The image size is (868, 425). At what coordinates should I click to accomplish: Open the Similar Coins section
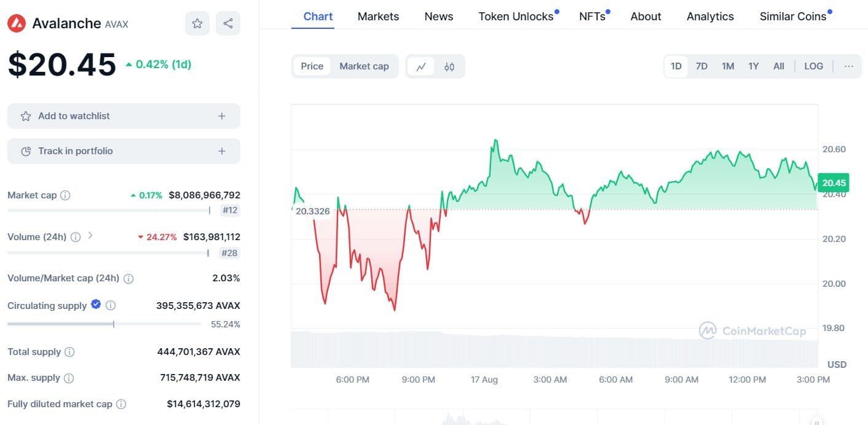[793, 16]
